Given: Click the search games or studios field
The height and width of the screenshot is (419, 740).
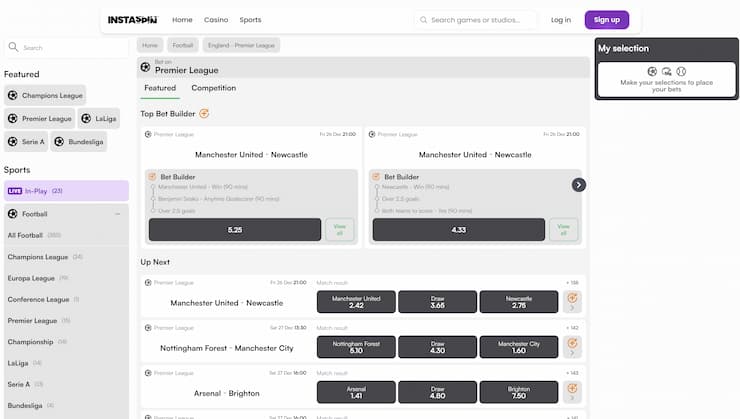Looking at the screenshot, I should [475, 20].
